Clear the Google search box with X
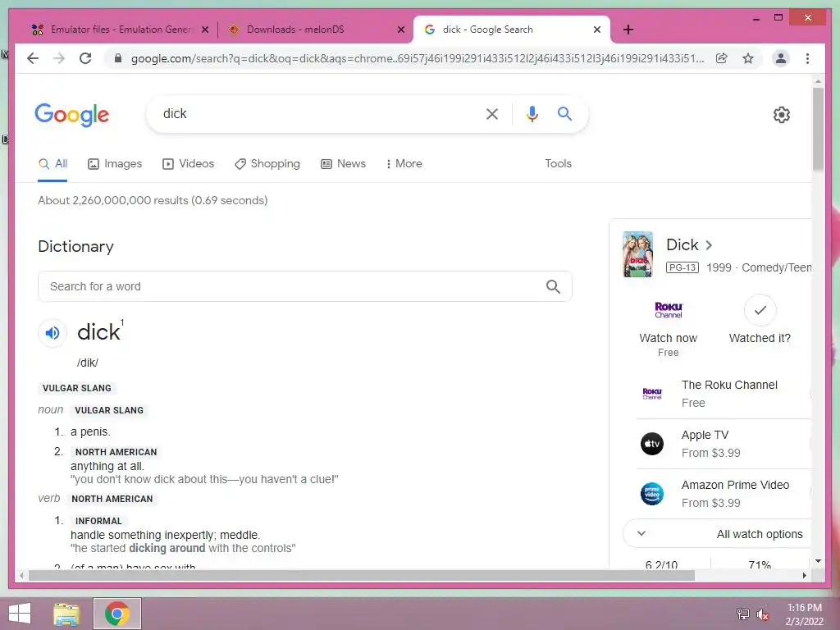Viewport: 840px width, 630px height. point(492,113)
